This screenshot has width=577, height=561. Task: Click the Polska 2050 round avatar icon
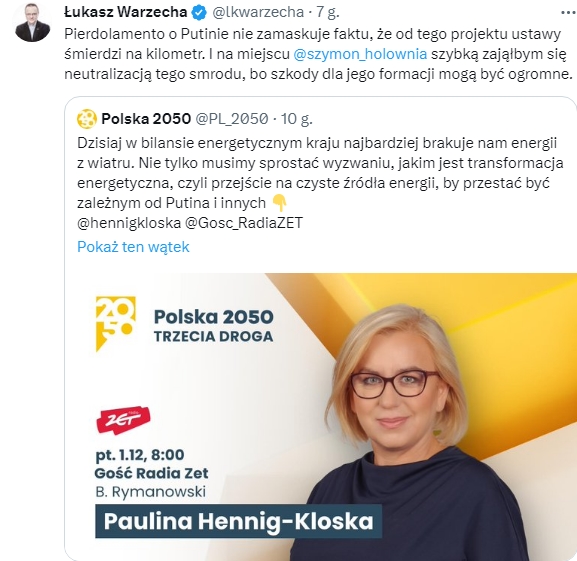[87, 119]
